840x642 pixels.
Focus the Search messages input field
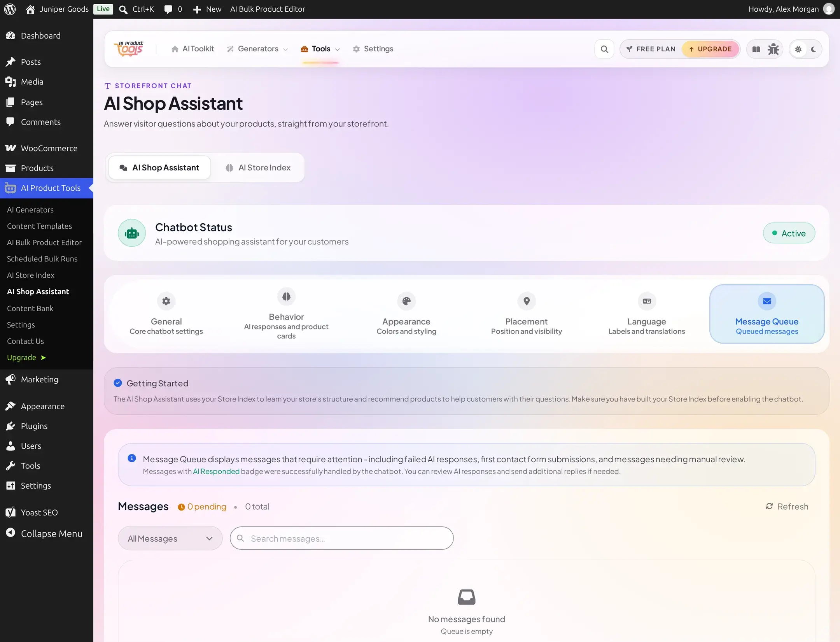[x=341, y=539]
